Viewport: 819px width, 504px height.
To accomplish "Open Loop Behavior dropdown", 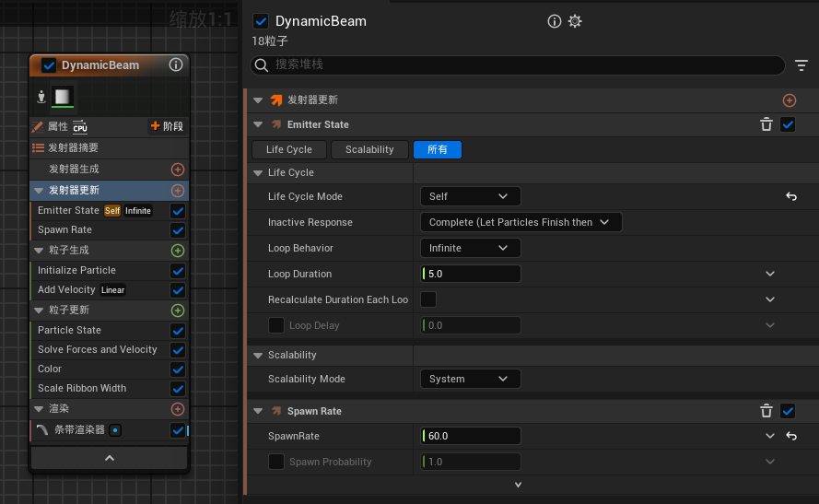I will pos(471,248).
